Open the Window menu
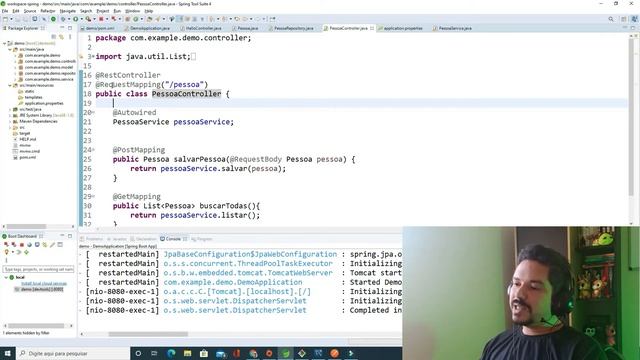Screen dimensions: 640x360 (x=132, y=11)
